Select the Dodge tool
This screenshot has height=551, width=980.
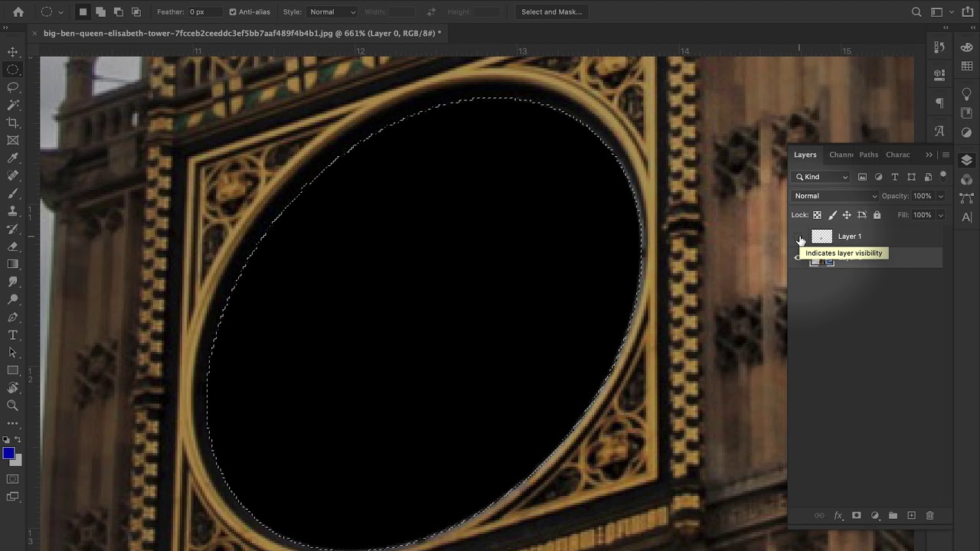point(13,299)
